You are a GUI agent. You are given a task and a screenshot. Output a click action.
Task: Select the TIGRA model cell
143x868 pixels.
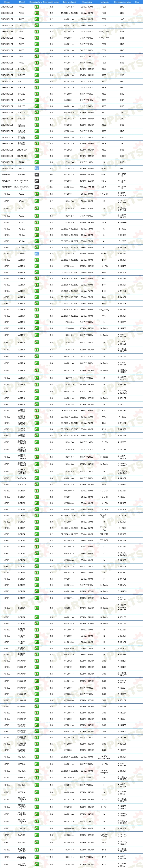22,828
